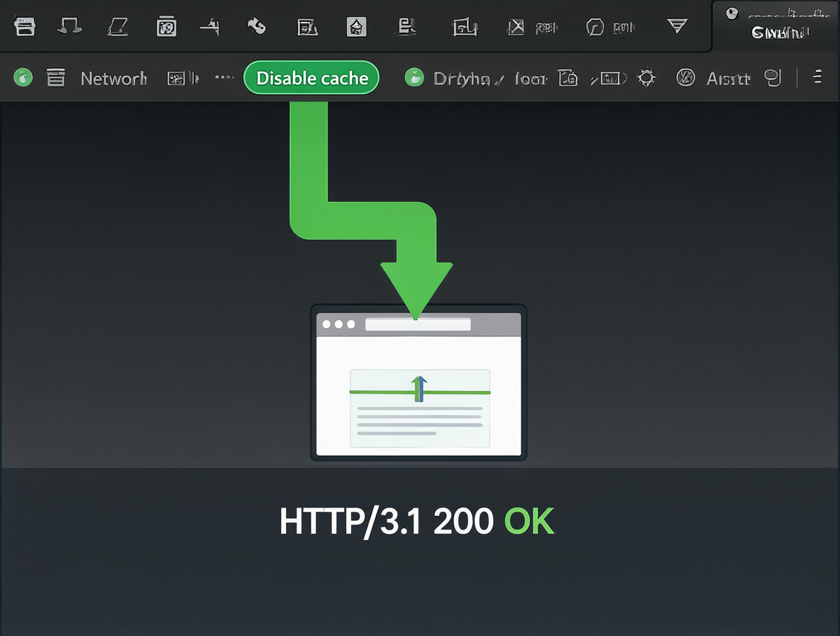Click the printer icon in the top toolbar
Screen dimensions: 840x636
point(24,26)
